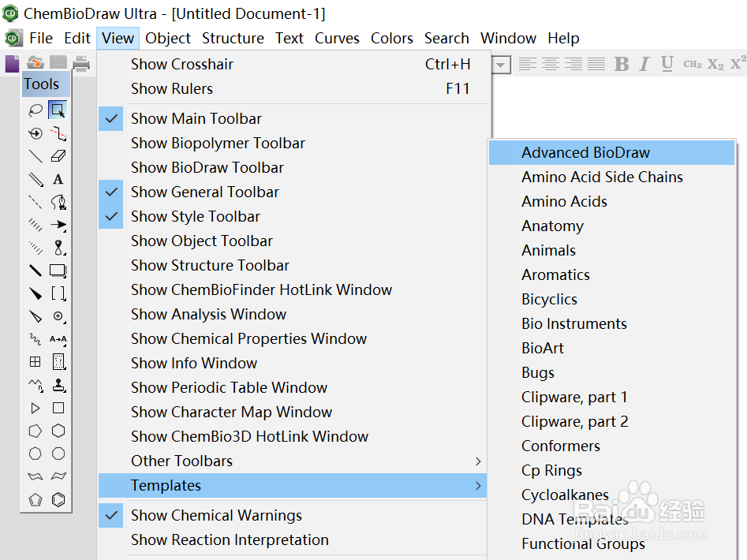The width and height of the screenshot is (747, 560).
Task: Toggle Underline text formatting
Action: click(667, 64)
